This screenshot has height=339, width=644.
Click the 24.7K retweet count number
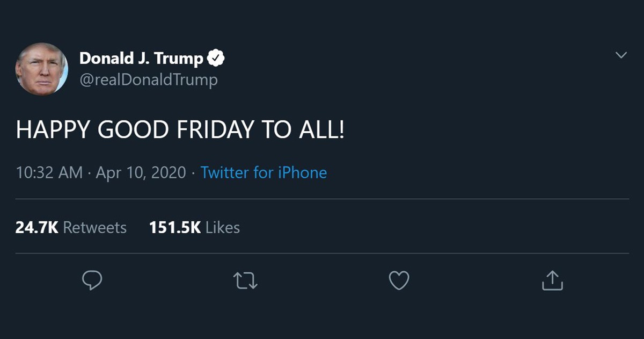coord(36,228)
